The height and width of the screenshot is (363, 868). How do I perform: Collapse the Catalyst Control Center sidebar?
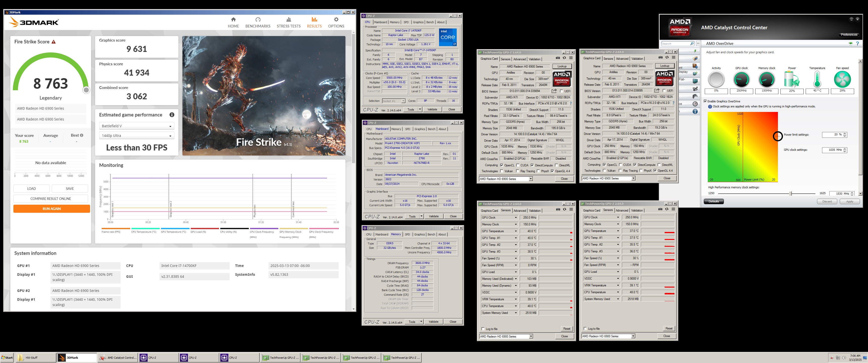(x=698, y=44)
